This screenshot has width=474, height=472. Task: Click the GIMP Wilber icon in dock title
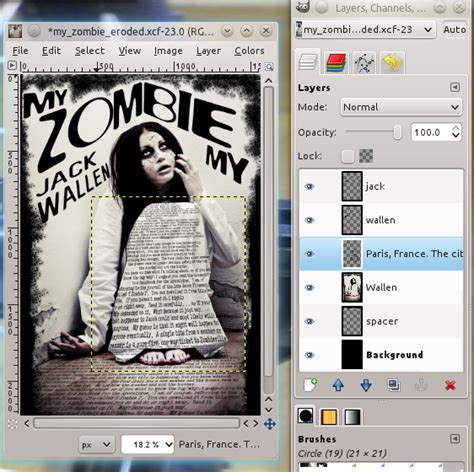coord(302,7)
